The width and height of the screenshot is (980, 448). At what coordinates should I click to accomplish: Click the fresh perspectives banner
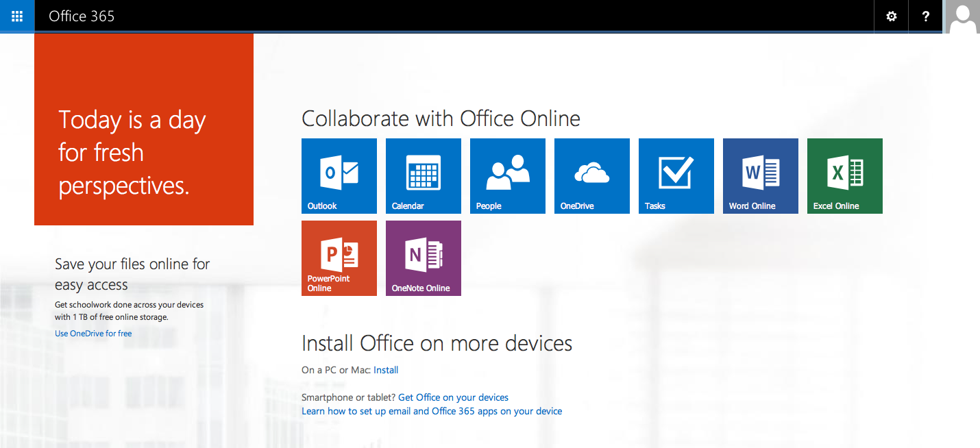[143, 129]
